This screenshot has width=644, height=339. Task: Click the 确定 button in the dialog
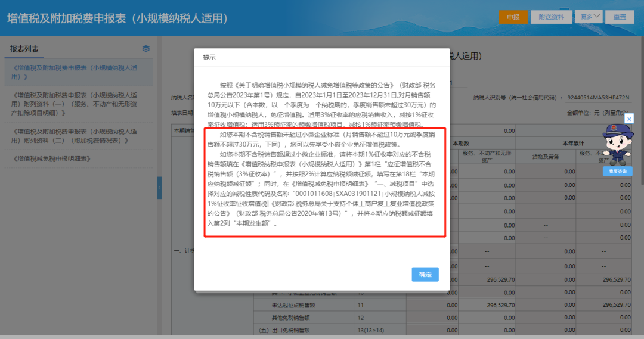[425, 275]
